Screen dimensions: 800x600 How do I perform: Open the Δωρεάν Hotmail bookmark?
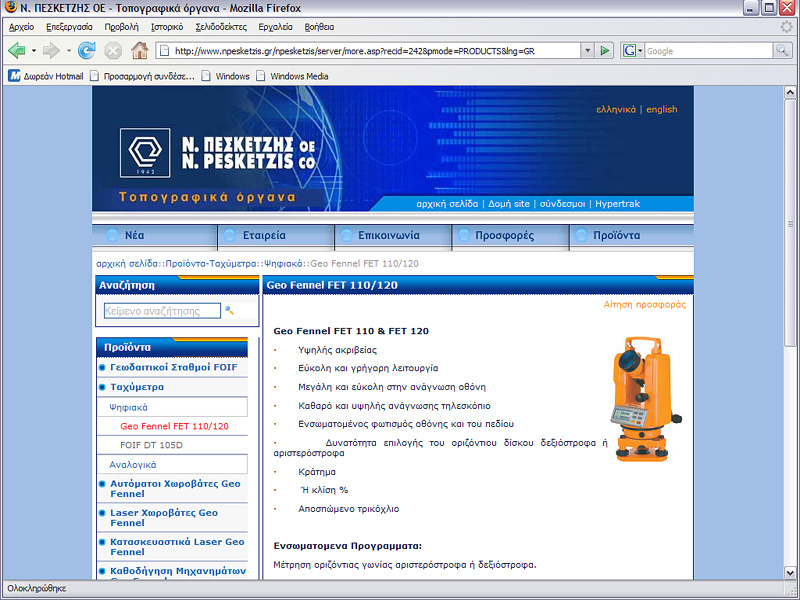(x=46, y=76)
